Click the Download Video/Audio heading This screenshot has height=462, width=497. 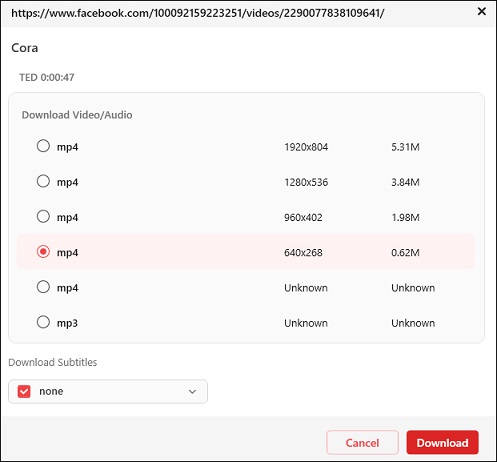pos(77,115)
